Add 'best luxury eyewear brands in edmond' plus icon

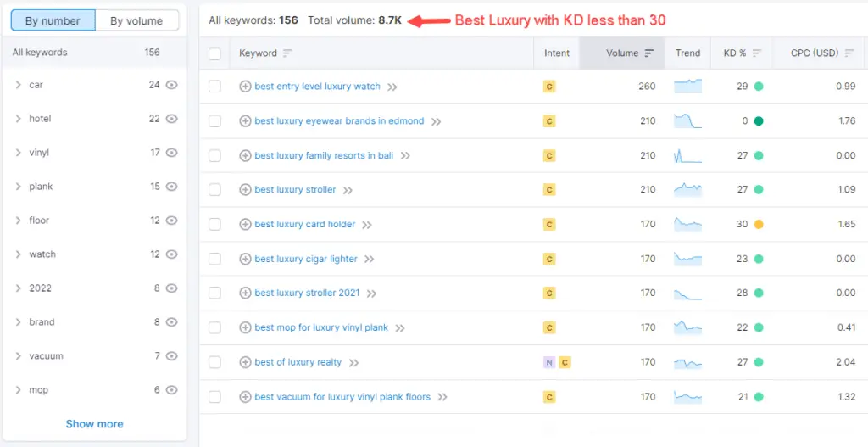(245, 120)
